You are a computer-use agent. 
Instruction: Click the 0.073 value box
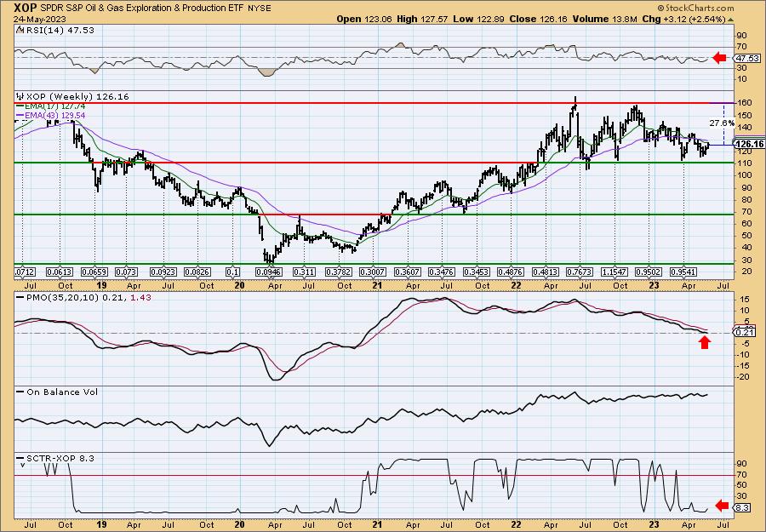coord(126,272)
